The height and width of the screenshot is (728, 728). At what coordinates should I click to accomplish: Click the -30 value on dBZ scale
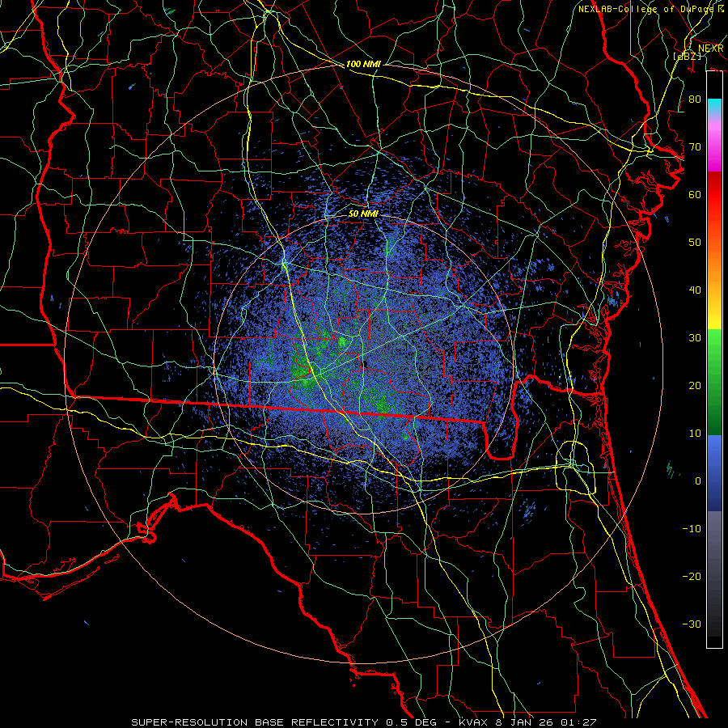[692, 624]
